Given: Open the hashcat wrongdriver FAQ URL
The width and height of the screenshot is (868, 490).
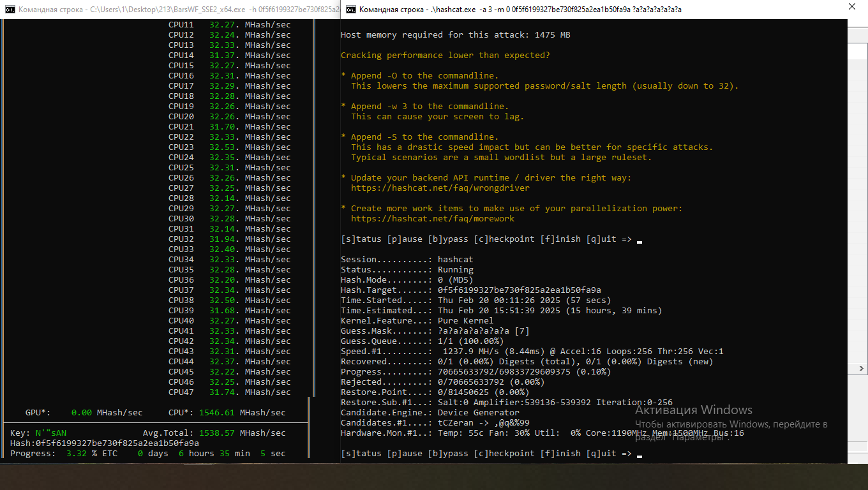Looking at the screenshot, I should tap(440, 188).
